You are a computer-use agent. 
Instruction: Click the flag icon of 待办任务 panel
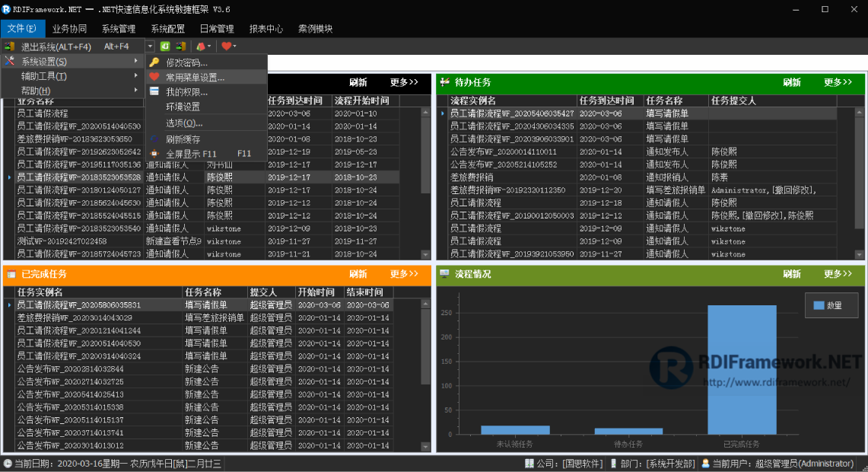(x=444, y=82)
